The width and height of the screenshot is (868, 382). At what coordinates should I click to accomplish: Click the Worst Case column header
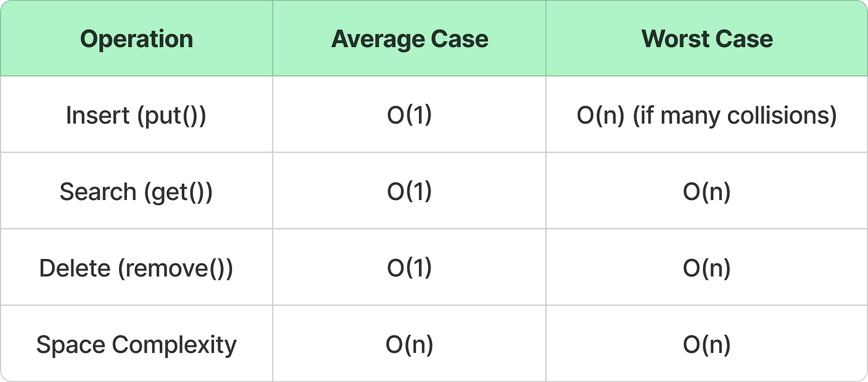tap(707, 39)
